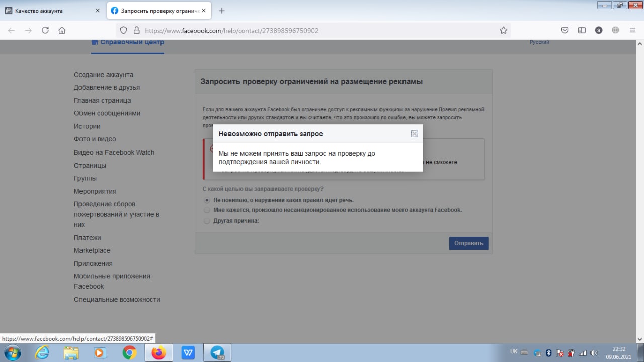Open the media player taskbar icon
The height and width of the screenshot is (362, 644).
(99, 353)
